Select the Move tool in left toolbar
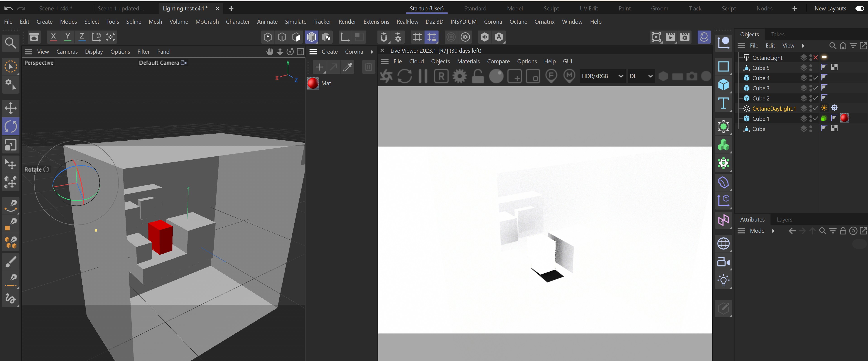The image size is (868, 361). click(x=10, y=108)
